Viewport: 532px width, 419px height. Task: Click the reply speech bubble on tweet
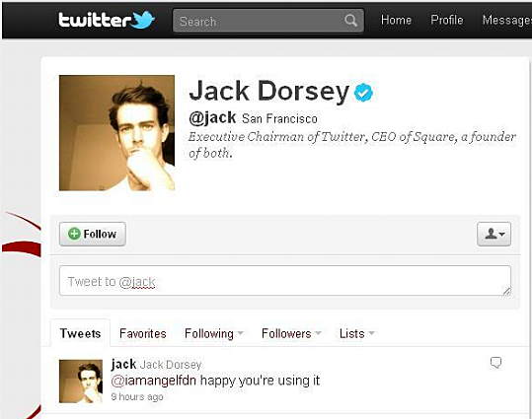(495, 363)
